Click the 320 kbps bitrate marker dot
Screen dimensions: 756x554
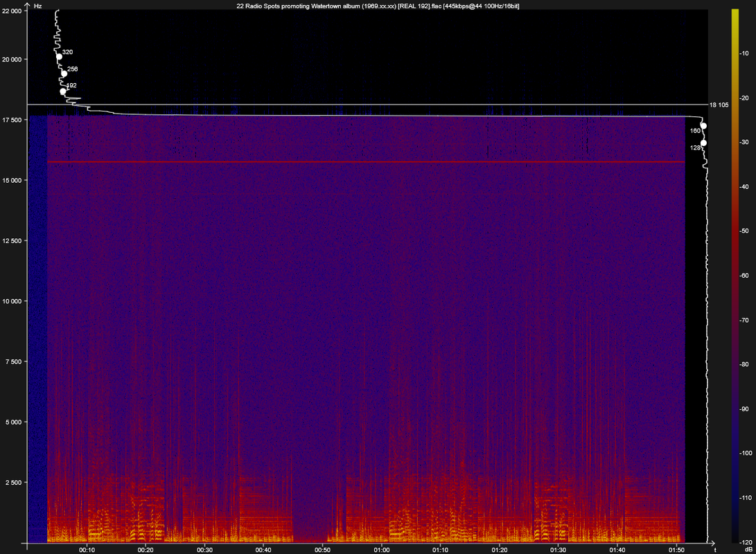pos(60,57)
